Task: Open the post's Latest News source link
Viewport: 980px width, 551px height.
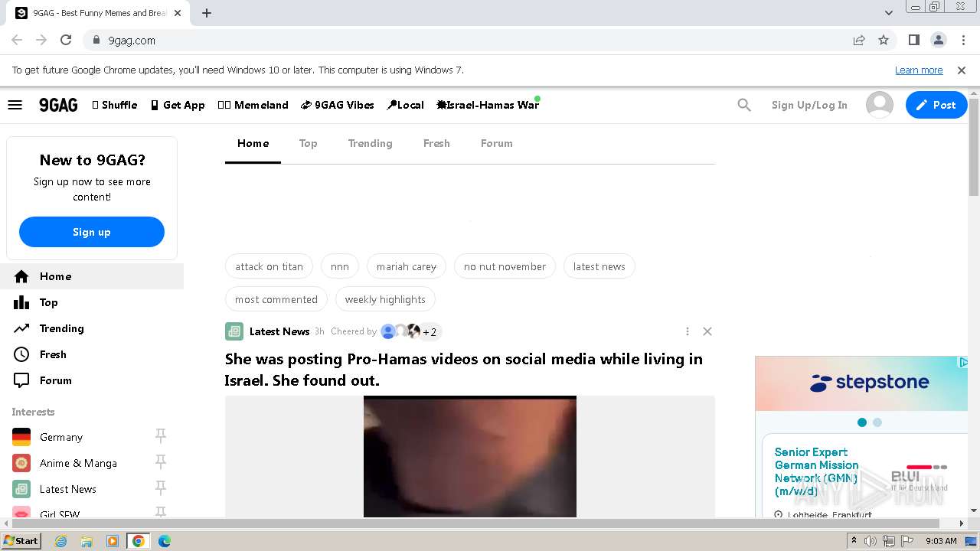Action: coord(279,331)
